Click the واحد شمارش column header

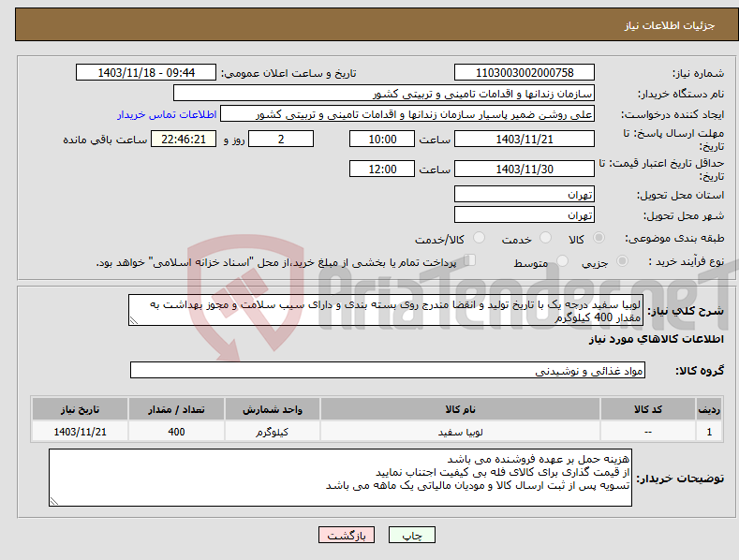tap(272, 409)
